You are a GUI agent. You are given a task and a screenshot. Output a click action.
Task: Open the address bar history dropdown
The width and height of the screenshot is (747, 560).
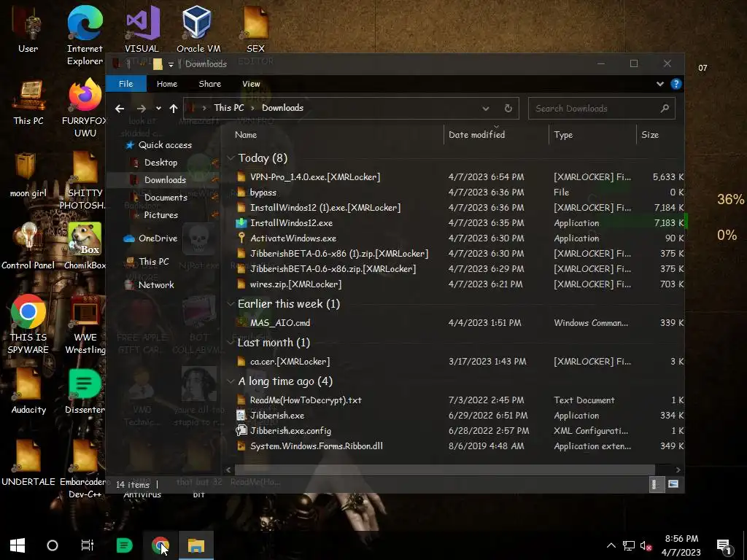pyautogui.click(x=485, y=109)
